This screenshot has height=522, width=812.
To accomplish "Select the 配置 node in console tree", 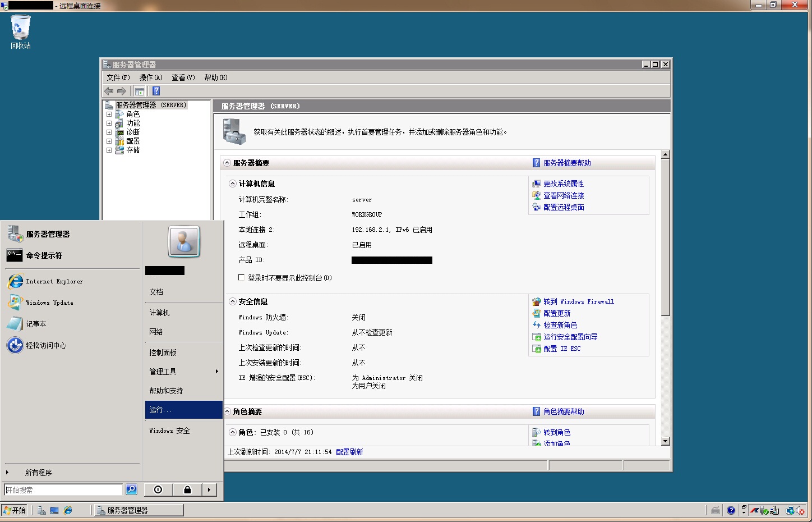I will (x=133, y=141).
